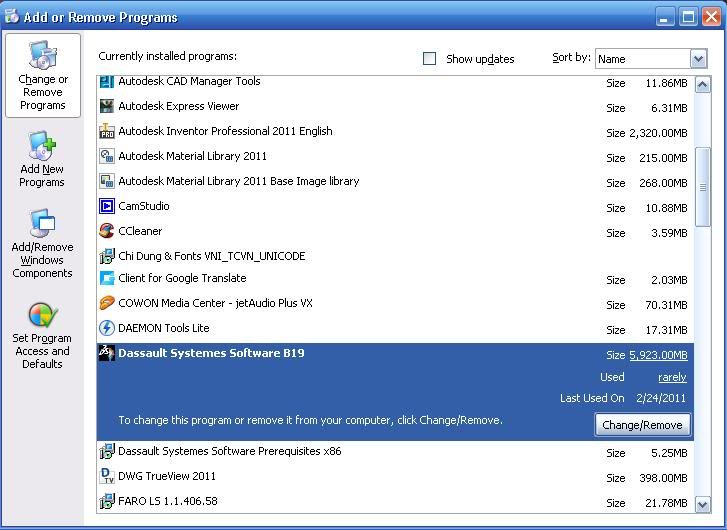Screen dimensions: 727x530
Task: Click the Chi Dung & Fonts icon
Action: click(107, 256)
